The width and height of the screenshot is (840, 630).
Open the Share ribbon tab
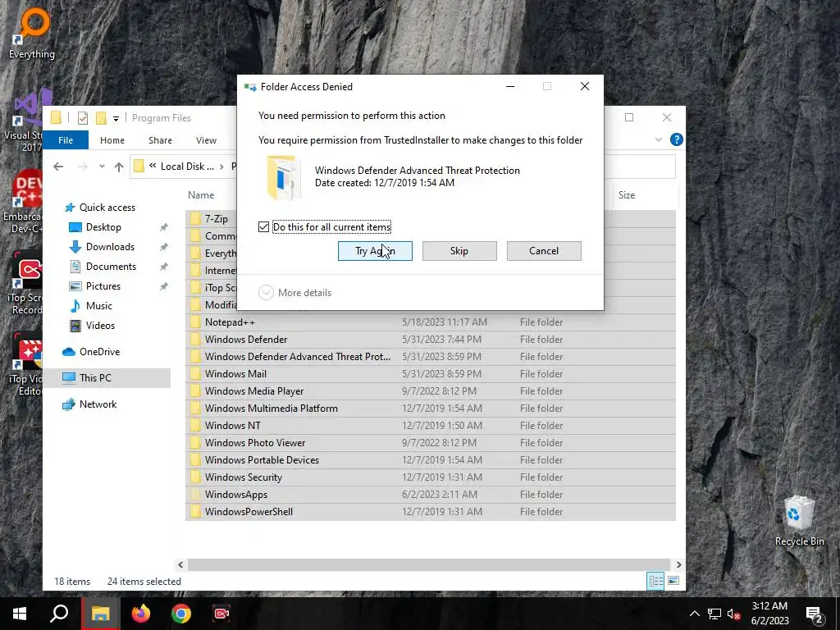click(160, 140)
